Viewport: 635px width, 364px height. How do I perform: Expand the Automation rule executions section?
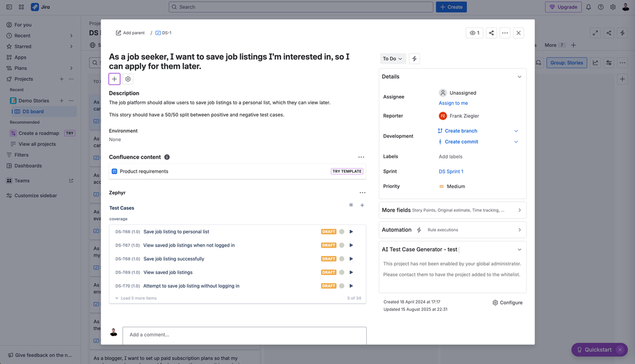453,229
